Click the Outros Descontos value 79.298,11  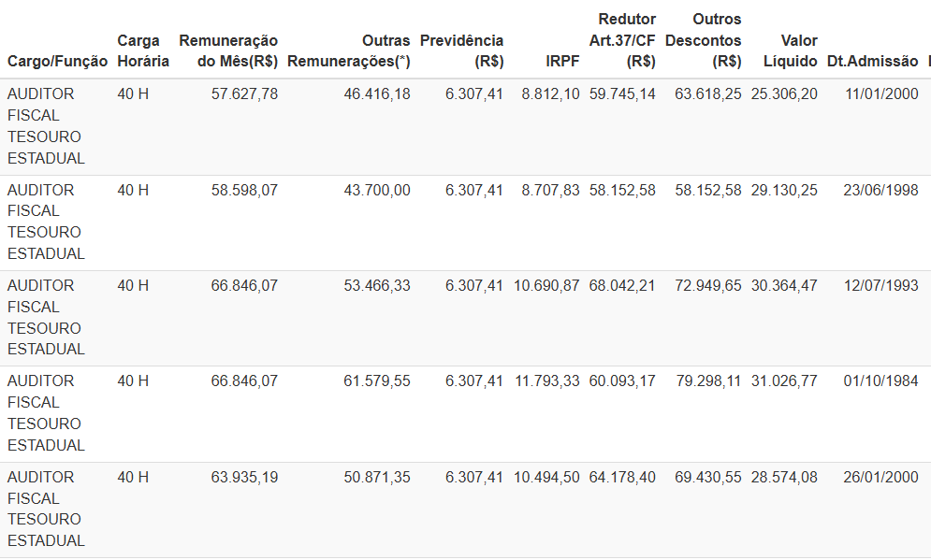pos(708,381)
